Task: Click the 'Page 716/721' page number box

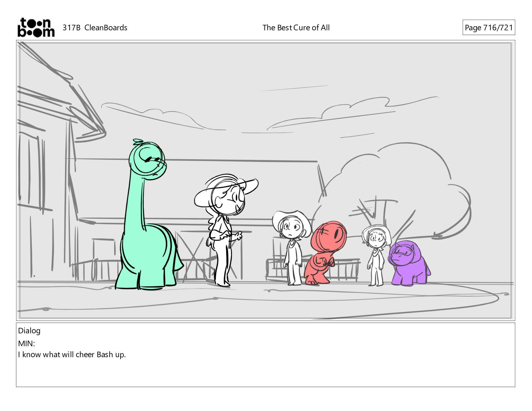Action: point(488,28)
